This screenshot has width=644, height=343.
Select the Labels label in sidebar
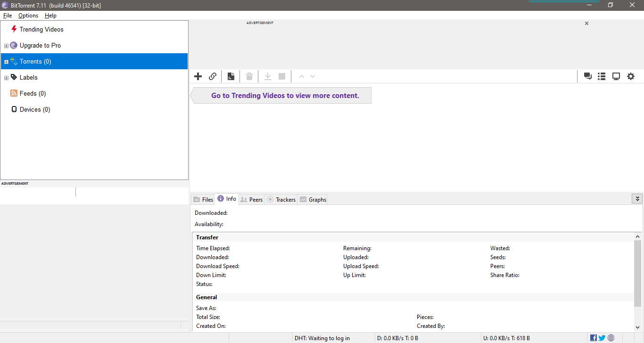point(28,77)
